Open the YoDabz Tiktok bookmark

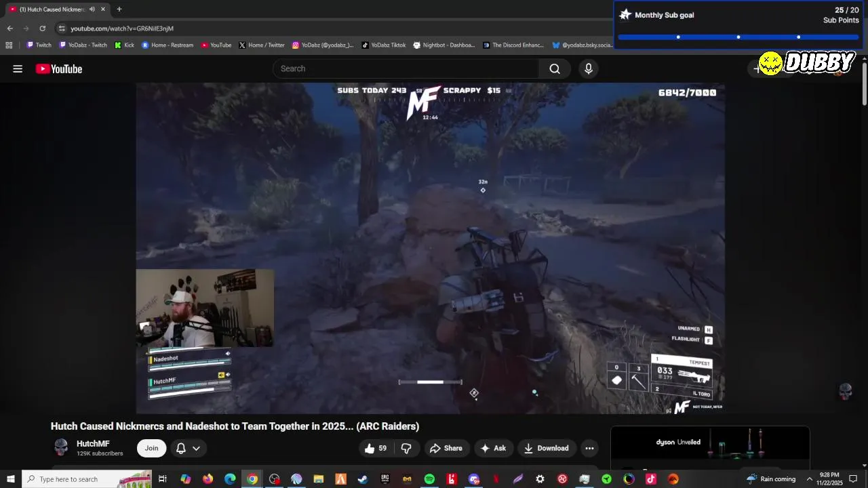384,45
